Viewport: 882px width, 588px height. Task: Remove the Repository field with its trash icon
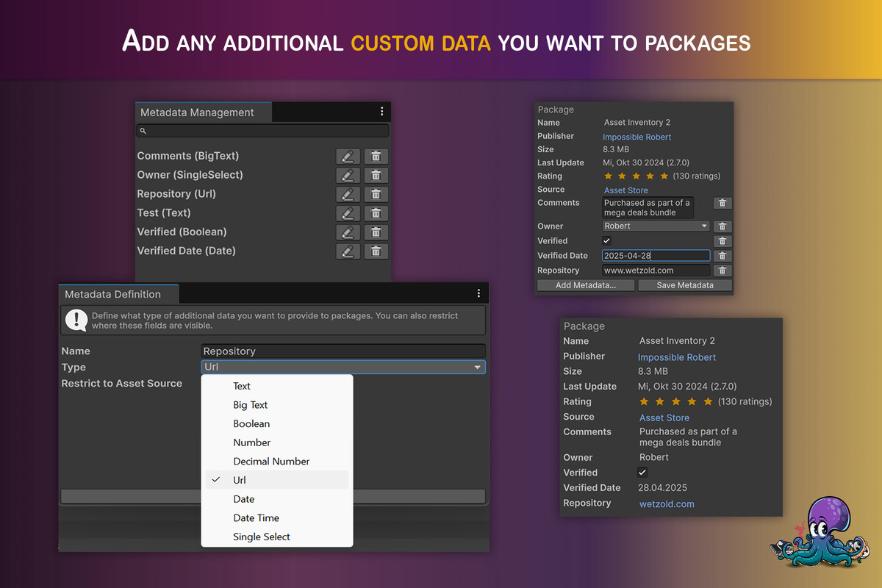click(723, 270)
